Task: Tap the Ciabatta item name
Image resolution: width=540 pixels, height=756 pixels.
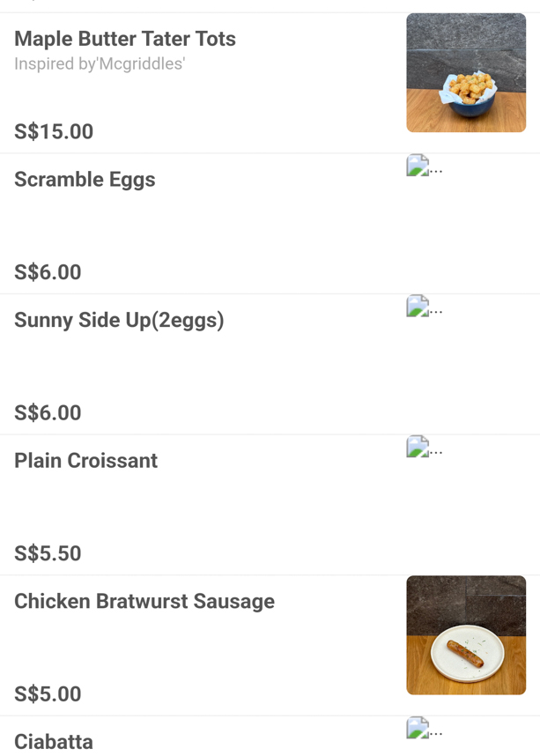Action: 54,742
